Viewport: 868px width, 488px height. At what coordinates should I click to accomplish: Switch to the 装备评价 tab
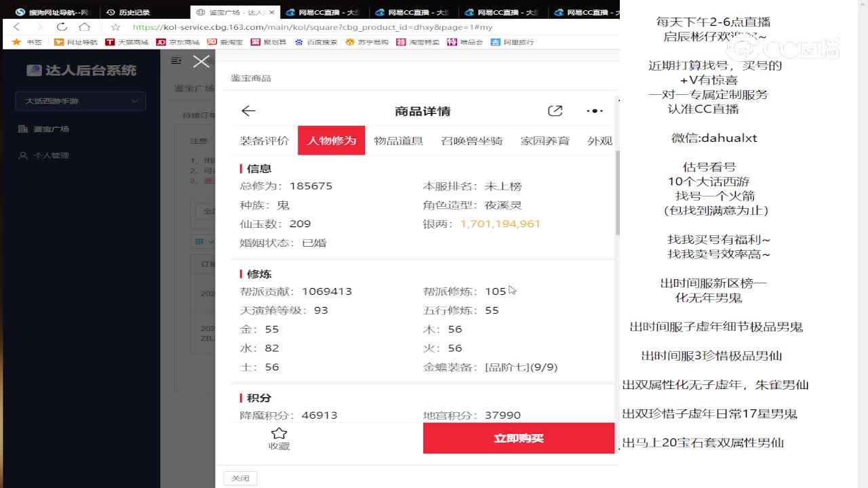[x=264, y=140]
